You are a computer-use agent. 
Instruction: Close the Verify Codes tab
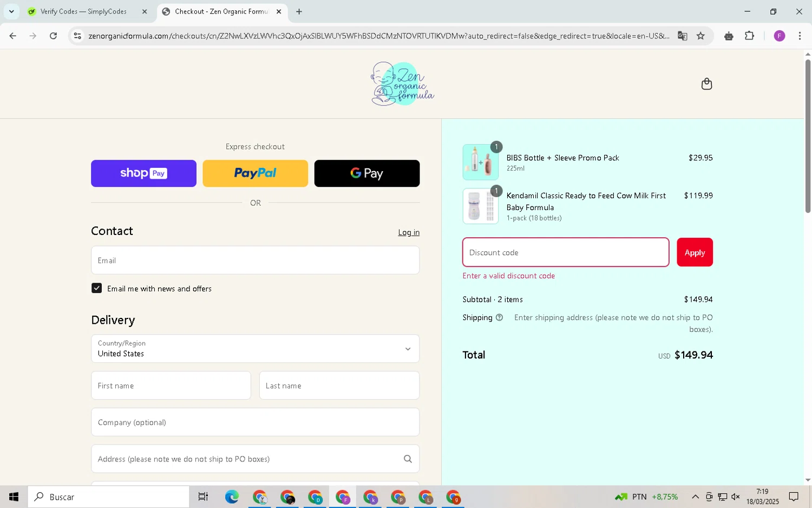click(x=145, y=11)
